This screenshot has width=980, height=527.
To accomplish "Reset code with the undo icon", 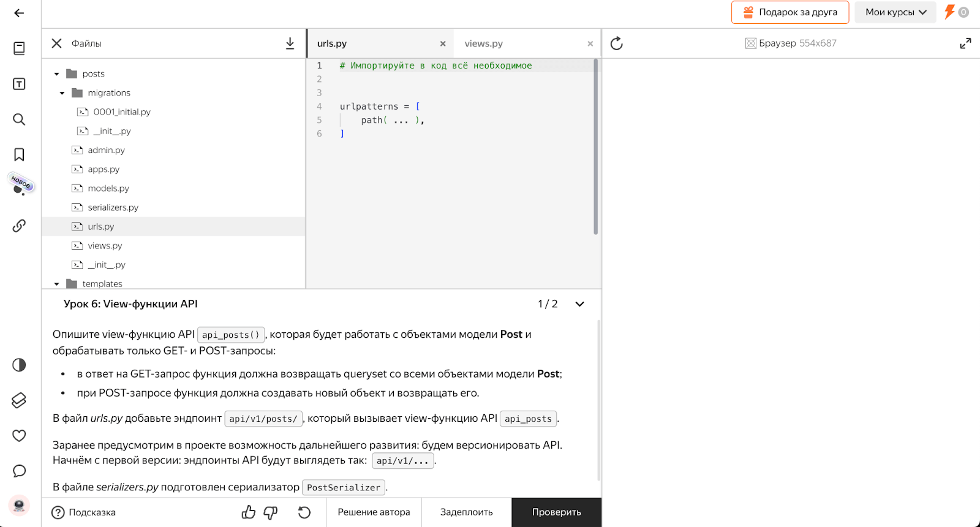I will 304,512.
